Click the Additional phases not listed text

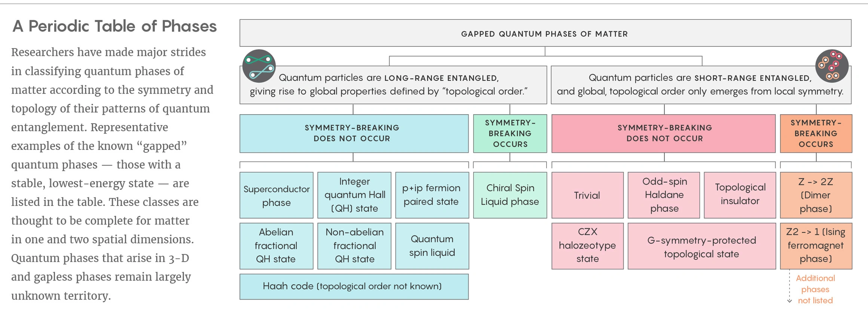coord(815,289)
